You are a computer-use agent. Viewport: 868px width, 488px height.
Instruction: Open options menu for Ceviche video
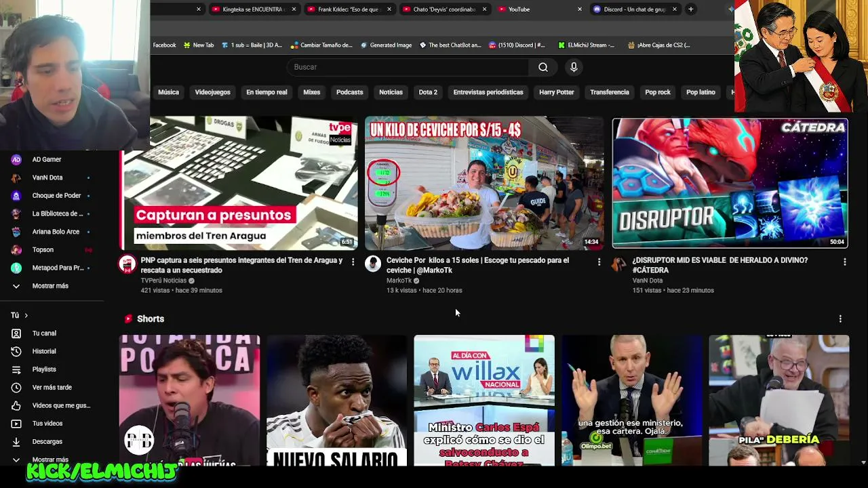pos(599,262)
